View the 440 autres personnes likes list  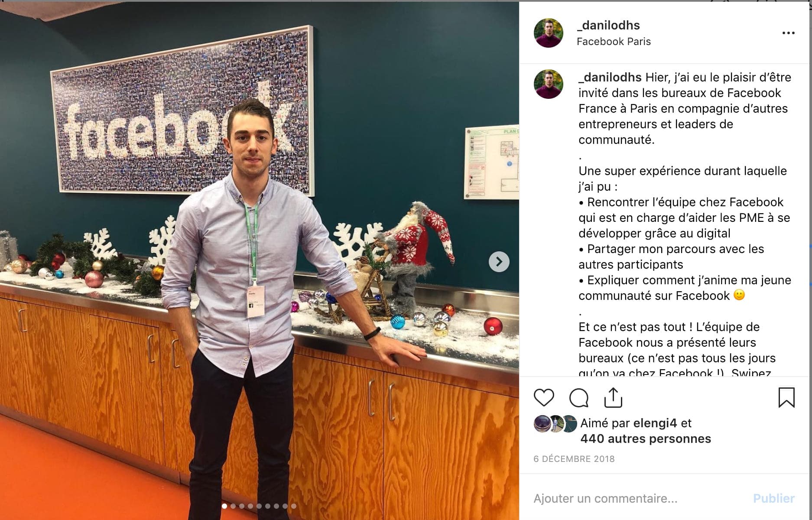(x=646, y=439)
